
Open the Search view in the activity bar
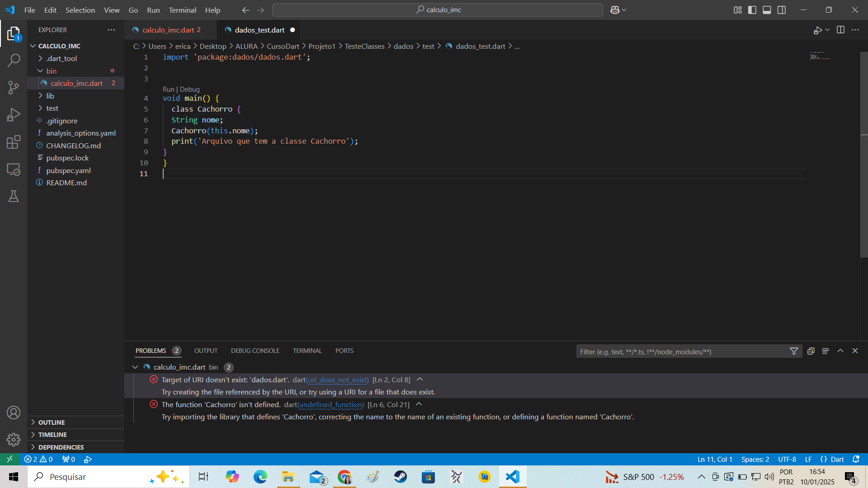click(x=14, y=60)
